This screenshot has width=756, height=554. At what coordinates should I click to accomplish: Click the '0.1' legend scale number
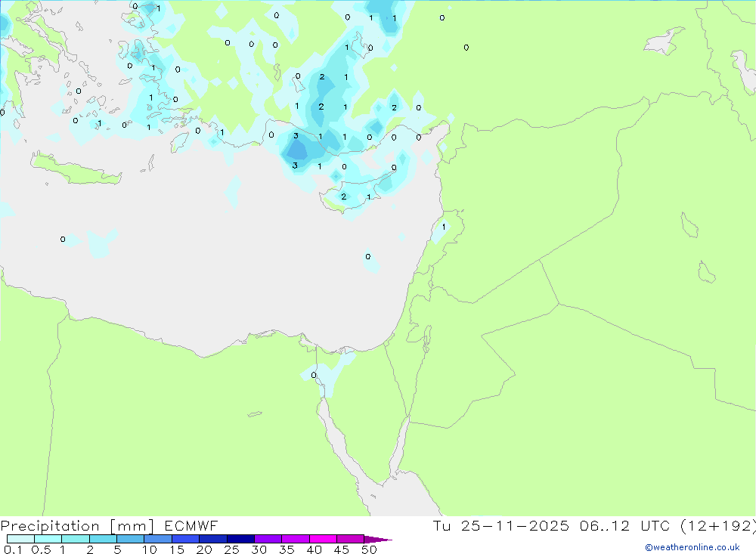click(x=13, y=549)
